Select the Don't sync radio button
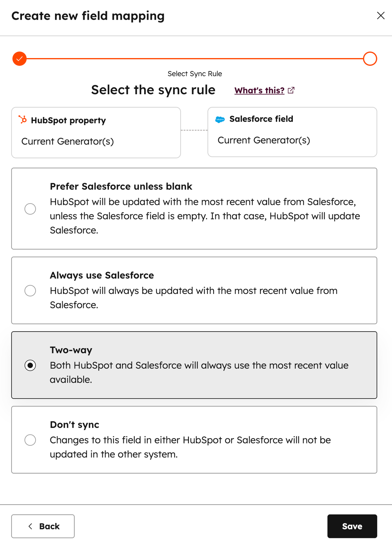392x547 pixels. click(30, 440)
